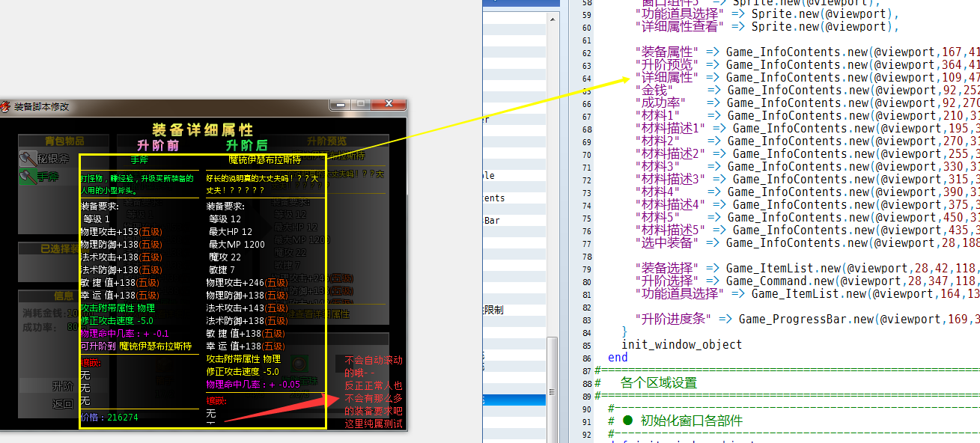Screen dimensions: 980x443
Task: Click the game window title bar icon
Action: coord(6,106)
